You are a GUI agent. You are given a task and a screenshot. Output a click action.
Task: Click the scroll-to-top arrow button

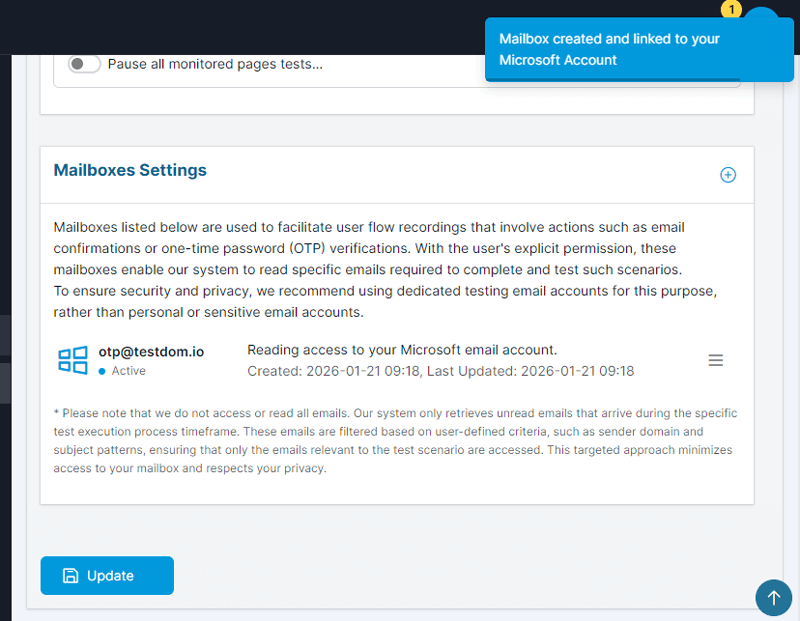point(773,598)
